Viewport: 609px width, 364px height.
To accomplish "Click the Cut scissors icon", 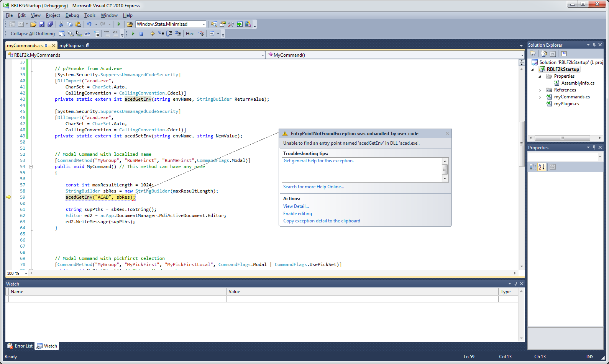I will [61, 24].
